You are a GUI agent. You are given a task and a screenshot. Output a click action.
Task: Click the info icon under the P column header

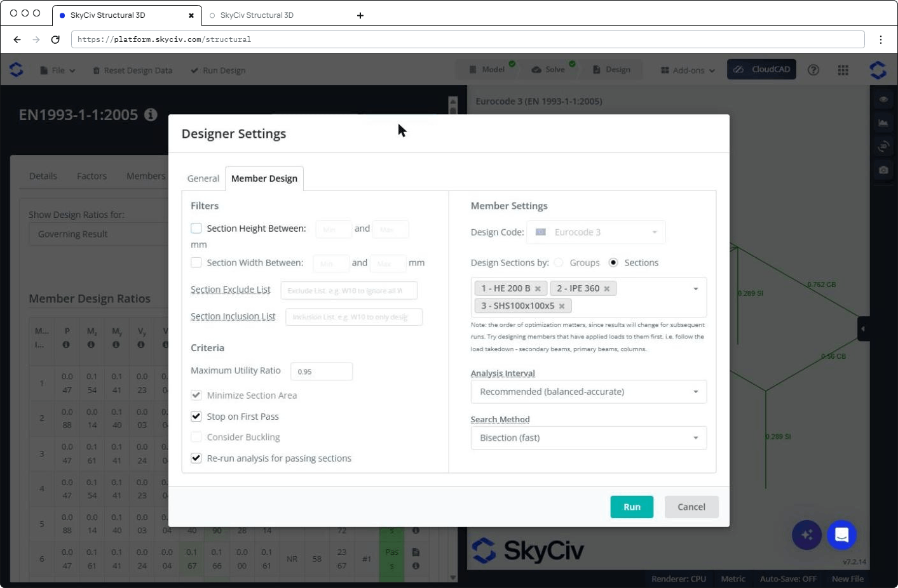pos(67,345)
